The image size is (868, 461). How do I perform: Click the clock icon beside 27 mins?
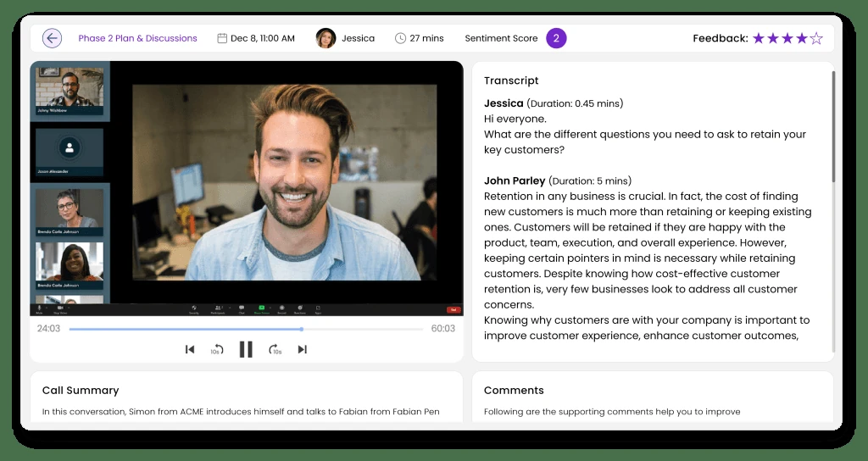click(400, 38)
